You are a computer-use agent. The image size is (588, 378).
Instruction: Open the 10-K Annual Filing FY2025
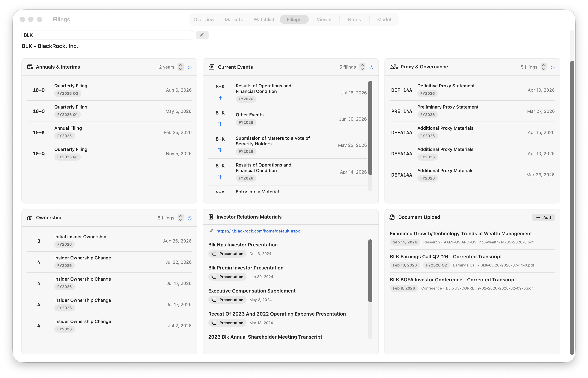109,132
